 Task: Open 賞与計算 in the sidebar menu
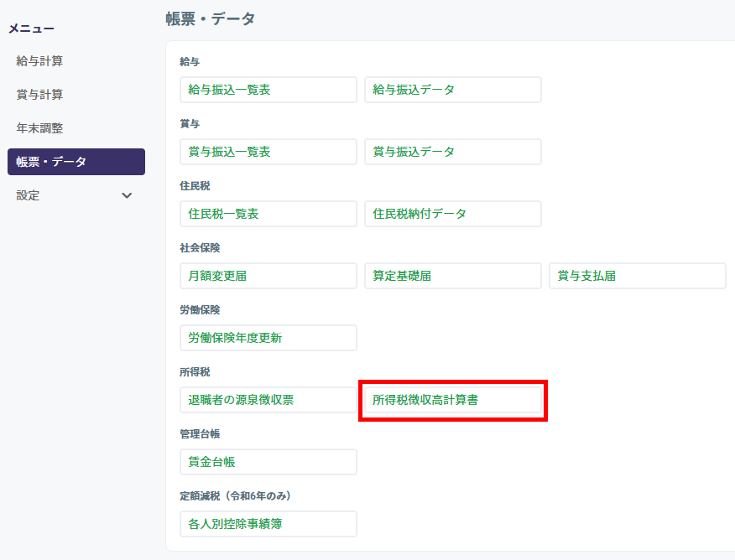click(x=39, y=95)
